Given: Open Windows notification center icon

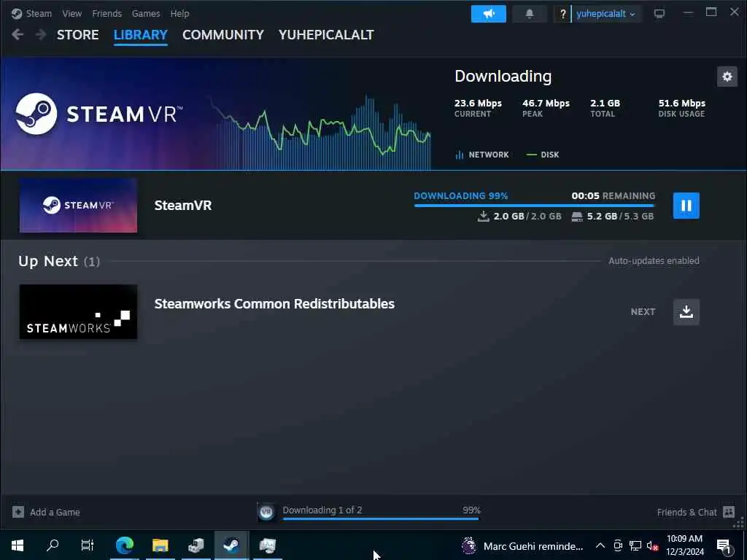Looking at the screenshot, I should pyautogui.click(x=724, y=546).
